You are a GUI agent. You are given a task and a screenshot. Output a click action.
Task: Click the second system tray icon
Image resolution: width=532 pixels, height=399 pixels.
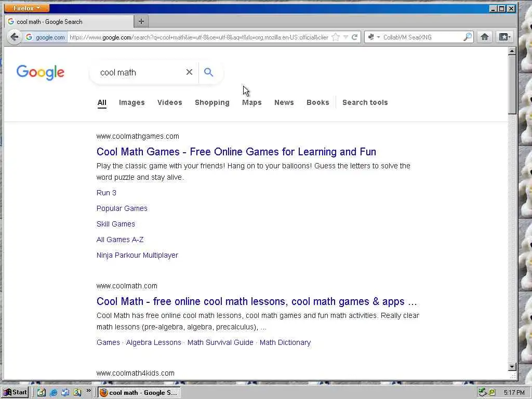tap(491, 393)
